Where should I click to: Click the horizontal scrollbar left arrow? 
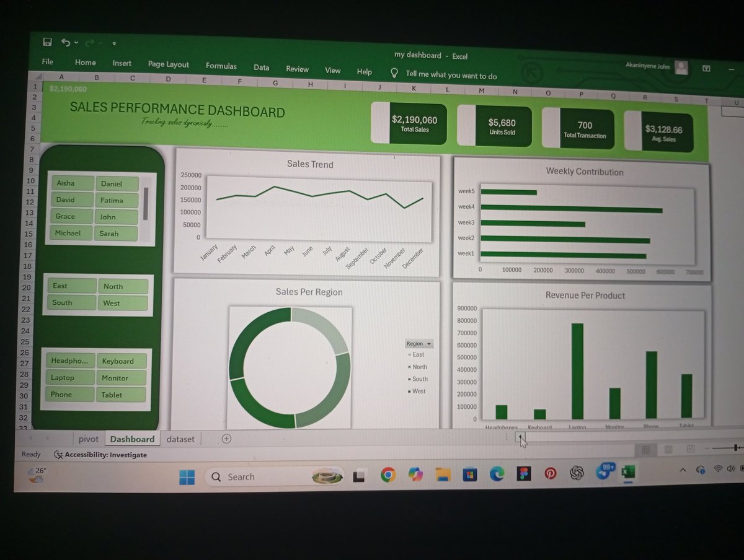520,437
